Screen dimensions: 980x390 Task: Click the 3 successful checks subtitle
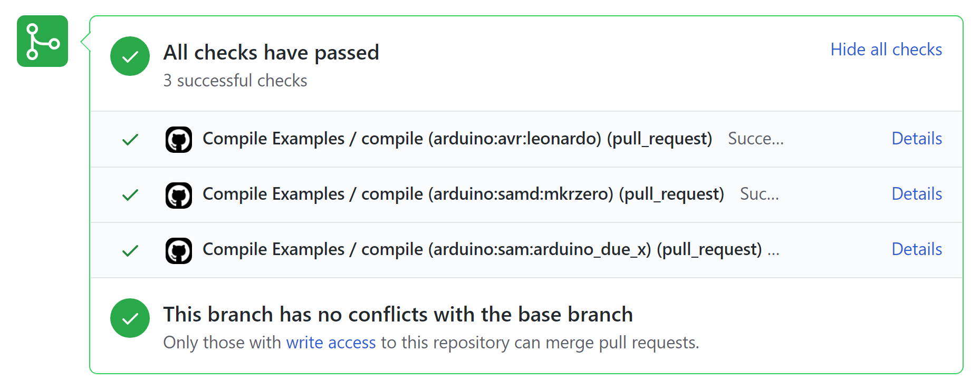click(x=235, y=81)
